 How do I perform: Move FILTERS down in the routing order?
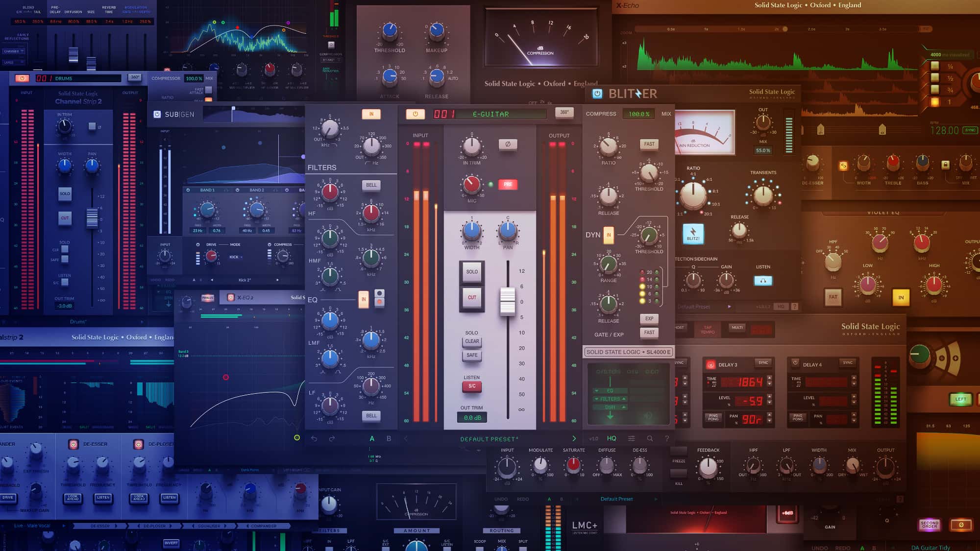point(596,399)
